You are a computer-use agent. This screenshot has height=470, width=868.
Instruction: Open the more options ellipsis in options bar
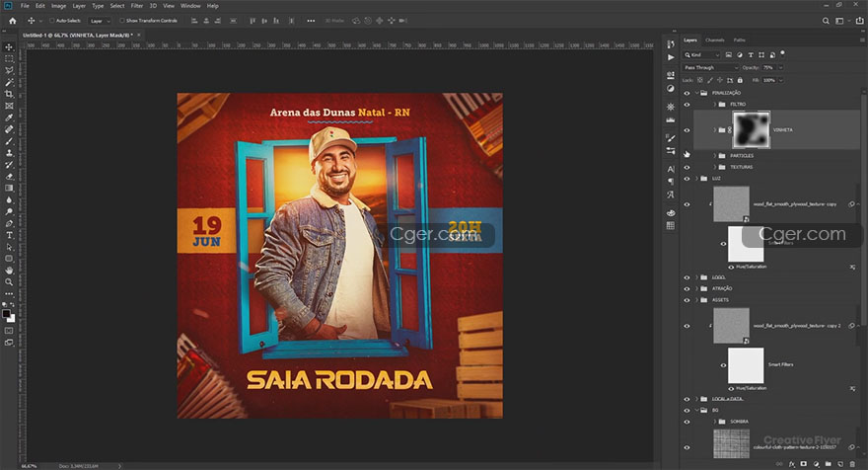click(311, 21)
